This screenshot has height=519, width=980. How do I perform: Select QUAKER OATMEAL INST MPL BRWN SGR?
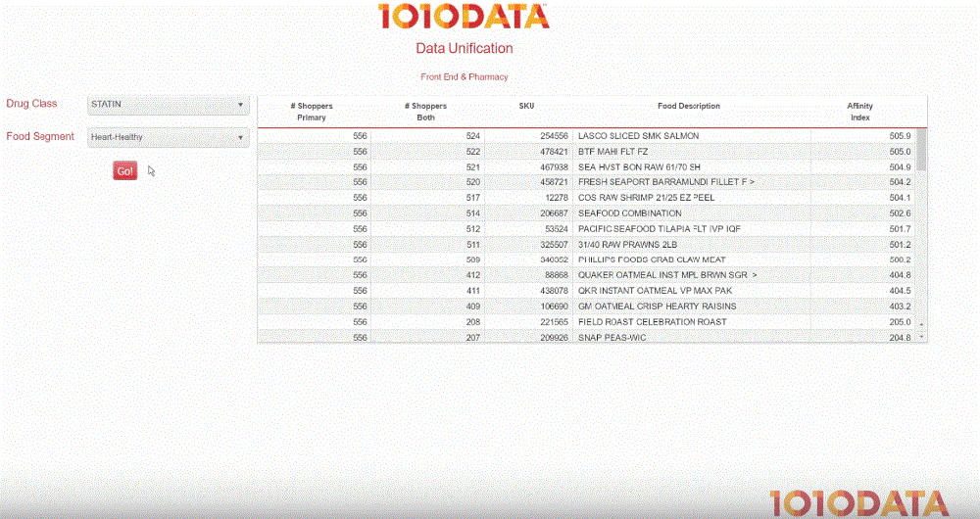(587, 275)
